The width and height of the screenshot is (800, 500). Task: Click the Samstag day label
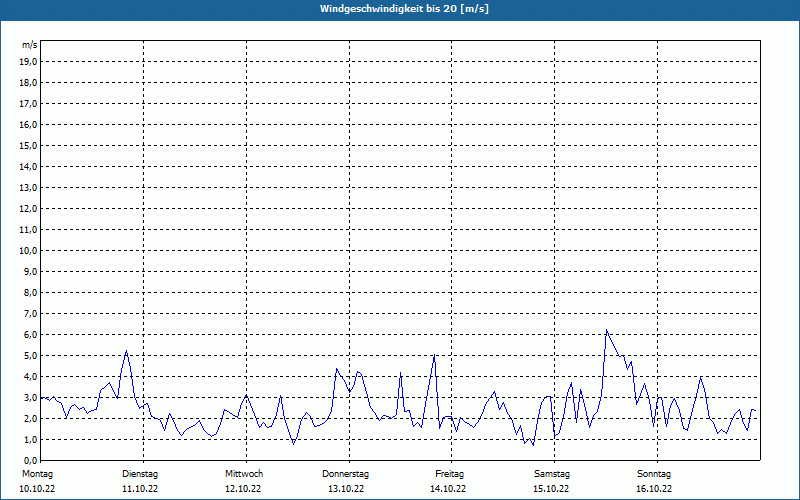click(x=552, y=474)
